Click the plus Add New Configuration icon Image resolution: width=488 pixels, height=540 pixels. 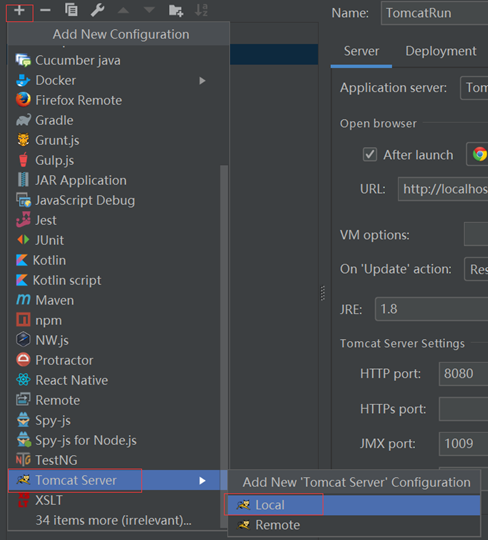click(x=19, y=11)
